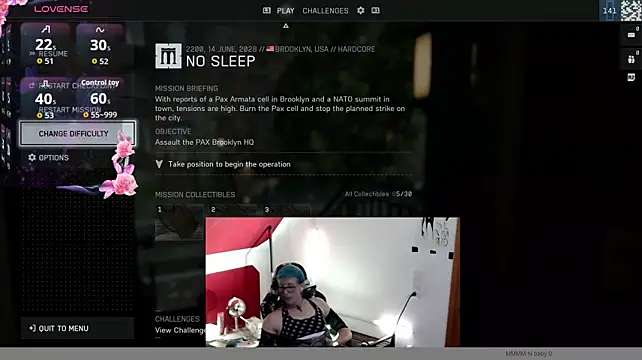Click the OPTIONS gear icon

point(32,157)
